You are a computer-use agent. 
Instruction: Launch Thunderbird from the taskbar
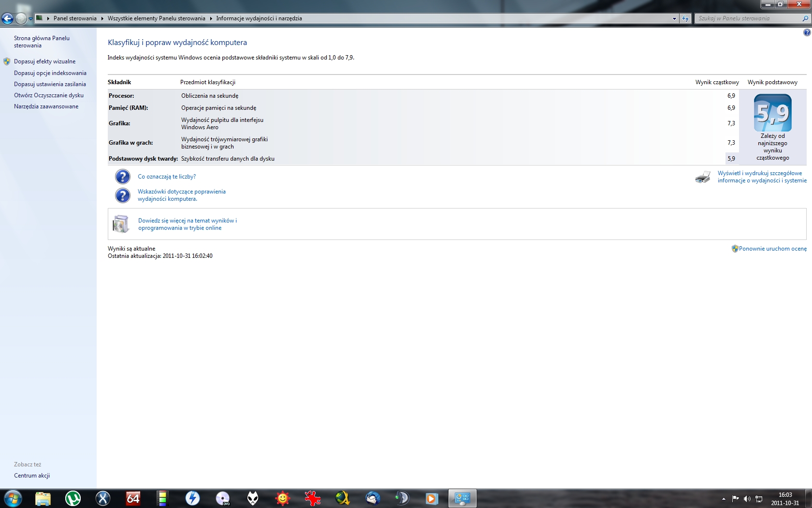373,498
